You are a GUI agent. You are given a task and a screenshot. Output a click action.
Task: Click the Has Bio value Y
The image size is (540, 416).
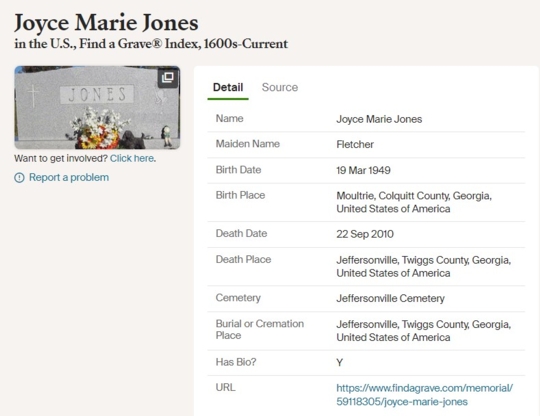point(340,363)
